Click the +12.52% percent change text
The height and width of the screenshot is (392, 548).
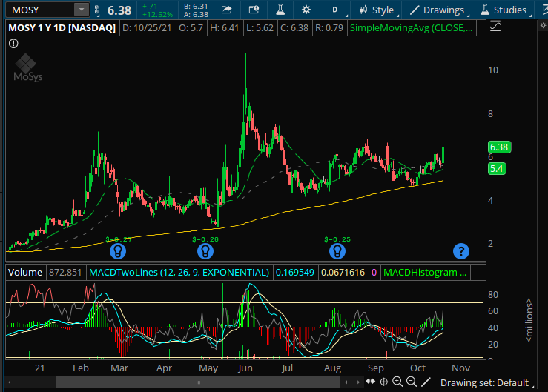[158, 14]
